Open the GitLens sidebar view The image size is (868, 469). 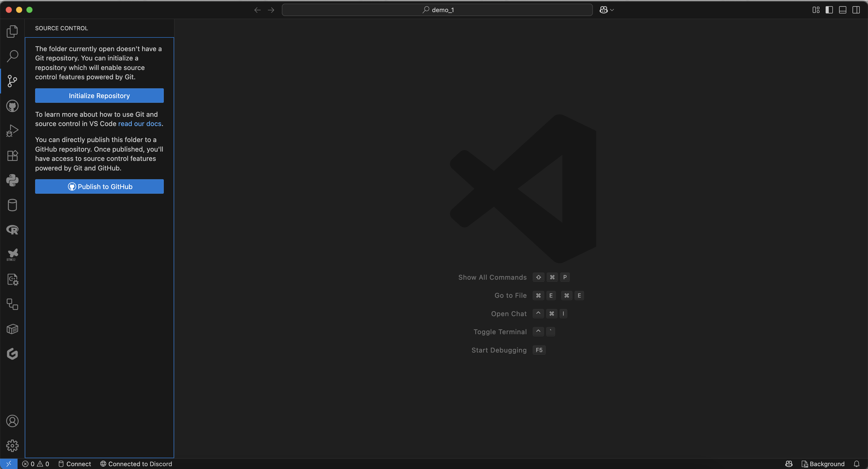pyautogui.click(x=12, y=354)
